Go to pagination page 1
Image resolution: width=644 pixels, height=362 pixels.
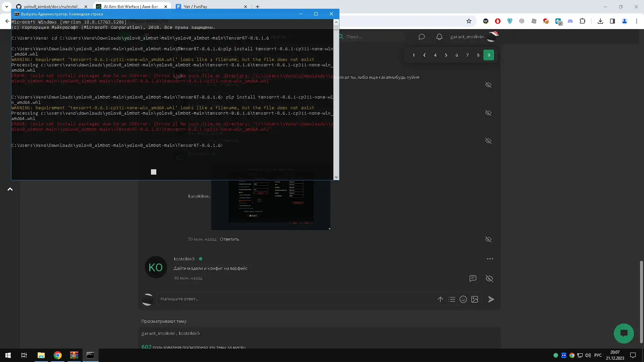tap(414, 55)
